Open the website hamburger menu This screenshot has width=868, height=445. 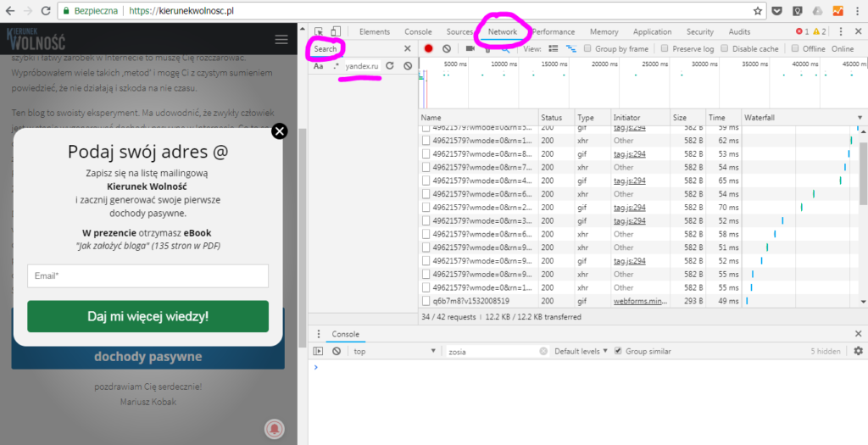[x=281, y=39]
